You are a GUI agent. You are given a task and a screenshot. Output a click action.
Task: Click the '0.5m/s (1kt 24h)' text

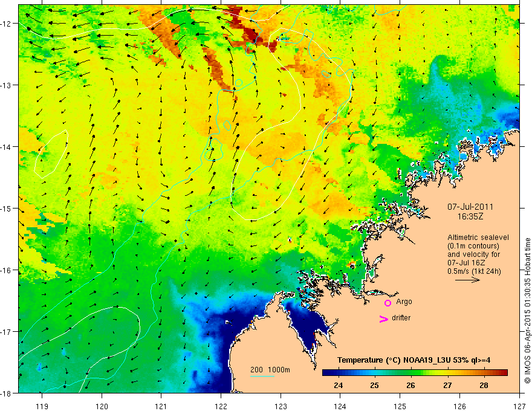tap(475, 271)
